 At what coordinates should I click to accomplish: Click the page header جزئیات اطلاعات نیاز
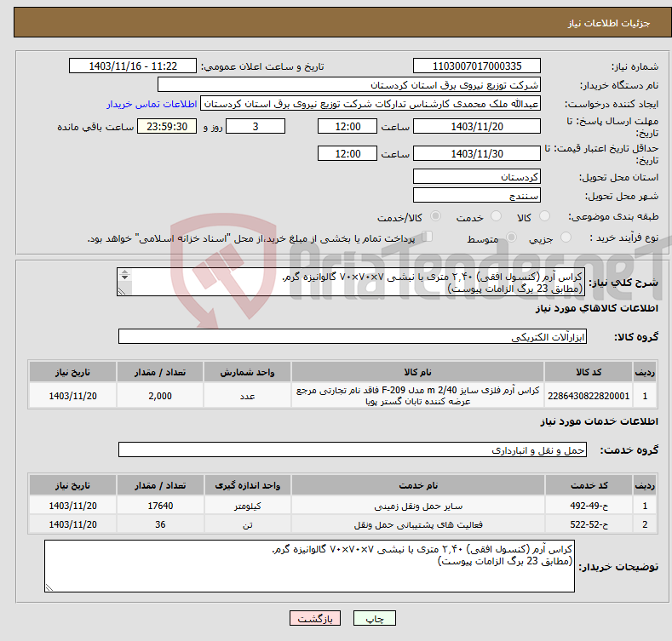[x=609, y=23]
